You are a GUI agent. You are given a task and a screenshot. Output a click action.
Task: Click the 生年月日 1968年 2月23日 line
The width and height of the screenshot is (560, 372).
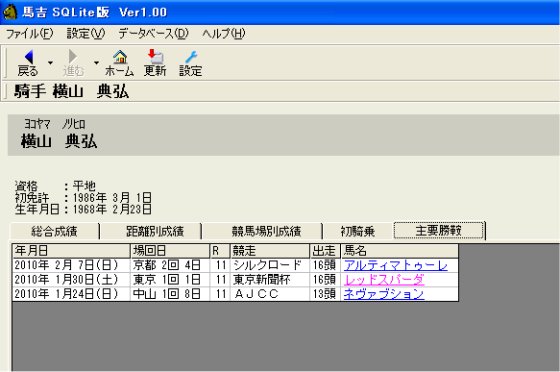click(83, 209)
